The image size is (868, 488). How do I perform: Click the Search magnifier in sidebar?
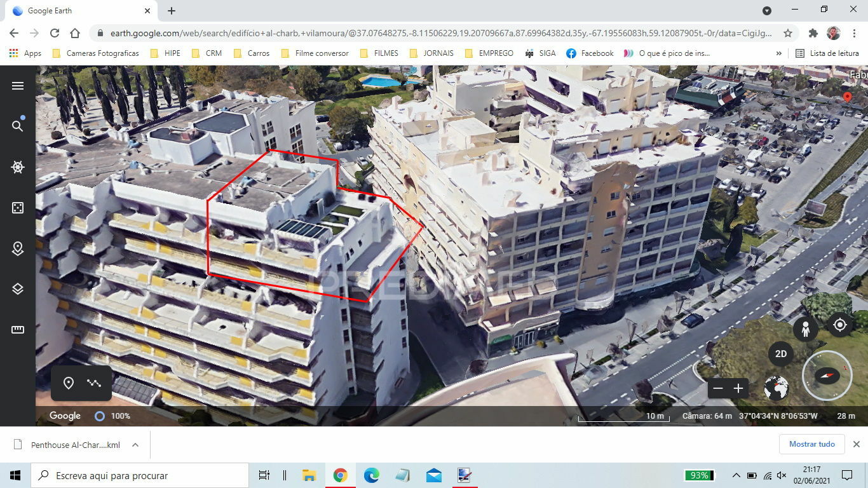pyautogui.click(x=18, y=126)
